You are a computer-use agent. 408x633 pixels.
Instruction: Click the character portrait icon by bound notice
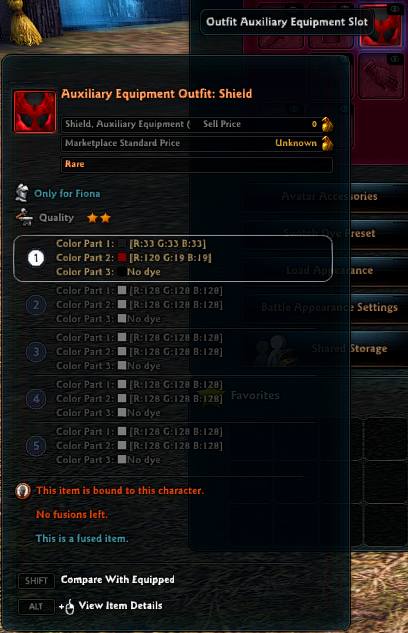pyautogui.click(x=23, y=491)
